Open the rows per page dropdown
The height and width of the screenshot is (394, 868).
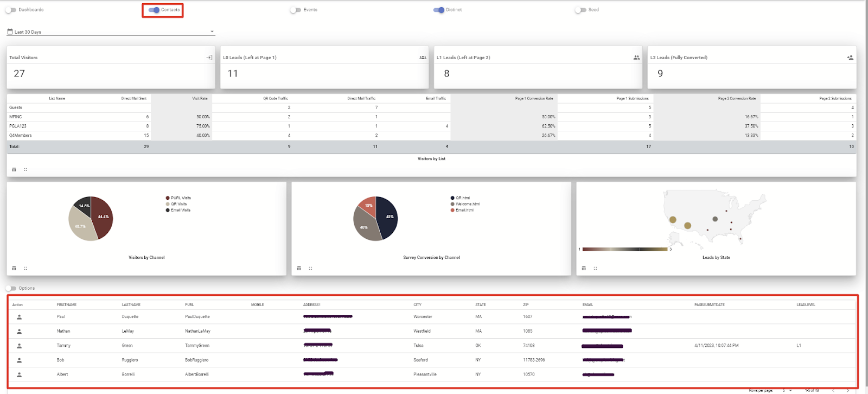pos(787,390)
